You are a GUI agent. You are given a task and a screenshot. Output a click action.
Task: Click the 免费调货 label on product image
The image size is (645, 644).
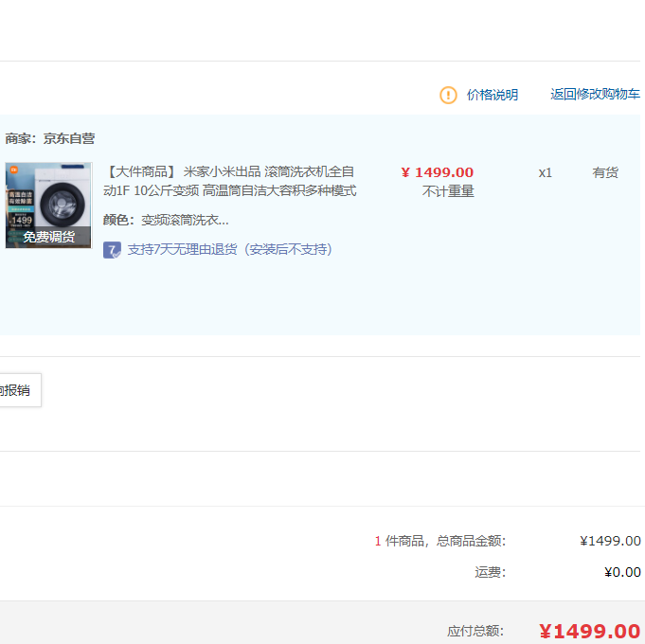click(48, 238)
